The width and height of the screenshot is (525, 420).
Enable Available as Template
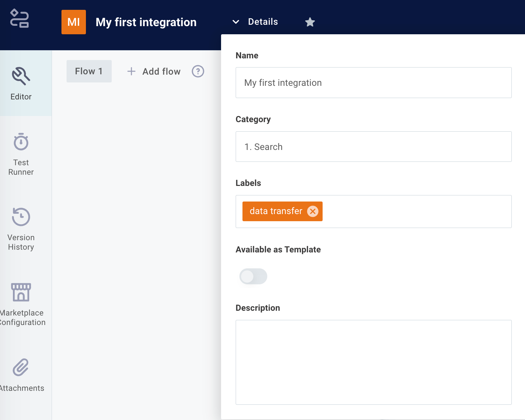pyautogui.click(x=253, y=276)
